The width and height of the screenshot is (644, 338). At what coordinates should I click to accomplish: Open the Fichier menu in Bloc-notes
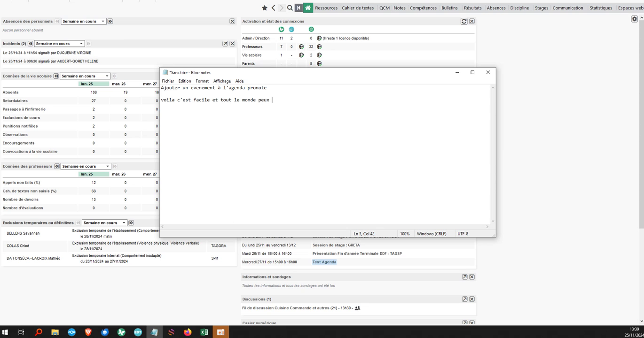click(168, 81)
